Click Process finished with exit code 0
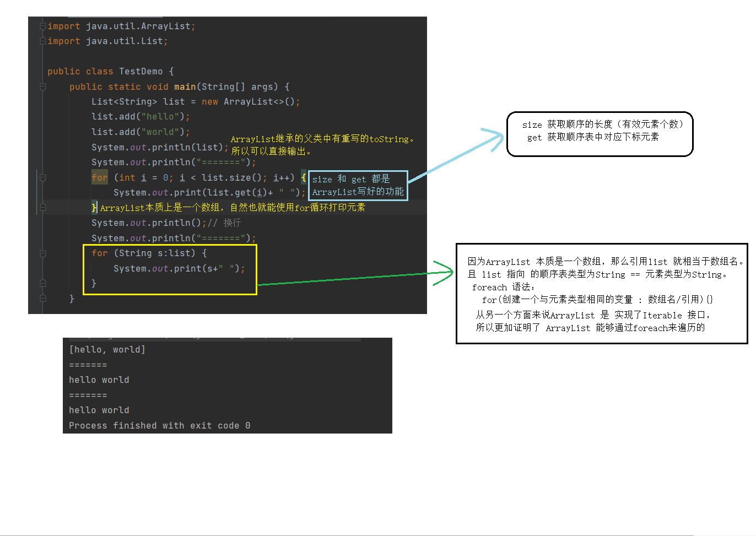The height and width of the screenshot is (536, 756). [159, 426]
